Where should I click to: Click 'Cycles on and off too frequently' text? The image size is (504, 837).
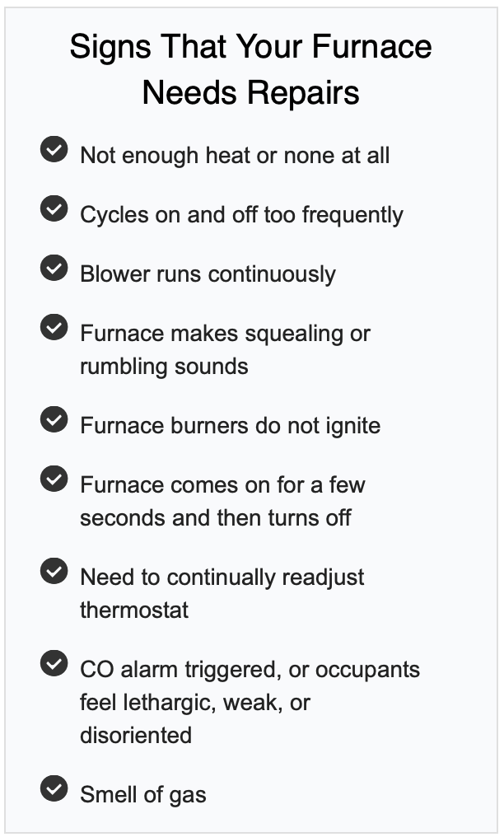(241, 215)
